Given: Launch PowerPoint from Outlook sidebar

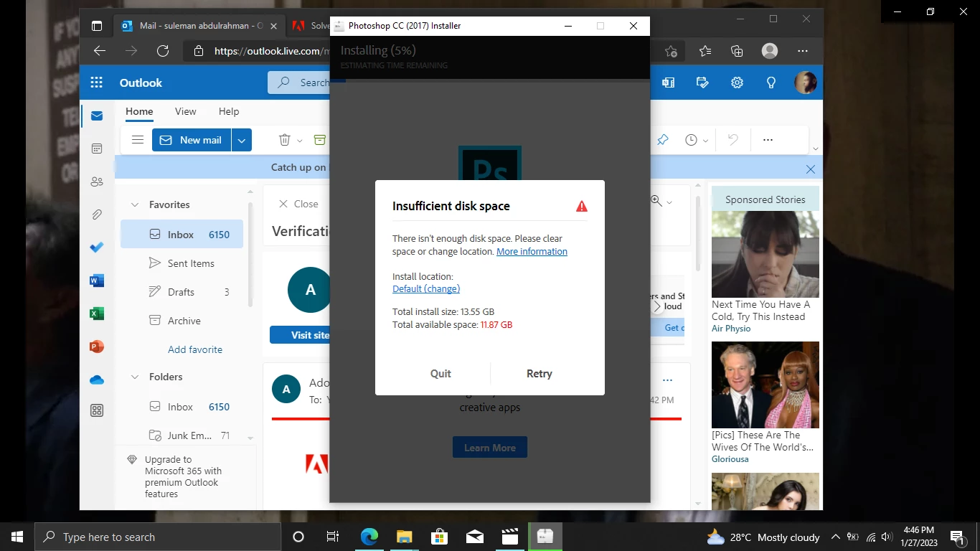Looking at the screenshot, I should pyautogui.click(x=97, y=347).
